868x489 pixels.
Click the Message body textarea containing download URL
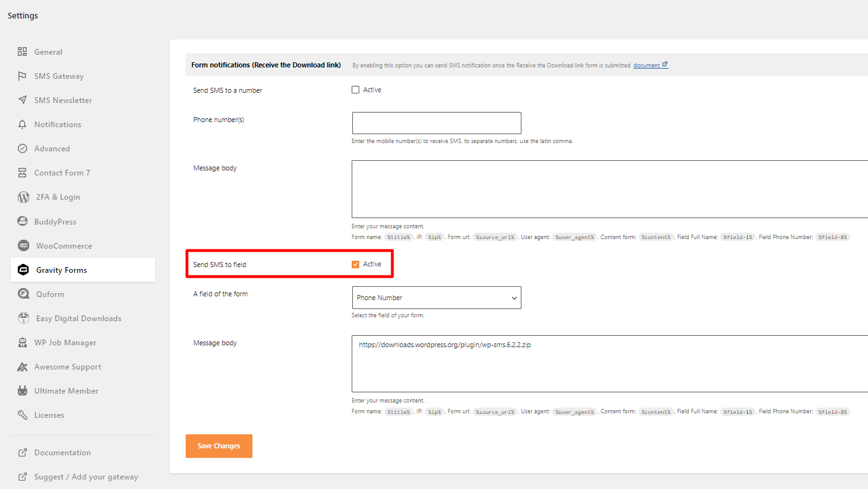(610, 363)
